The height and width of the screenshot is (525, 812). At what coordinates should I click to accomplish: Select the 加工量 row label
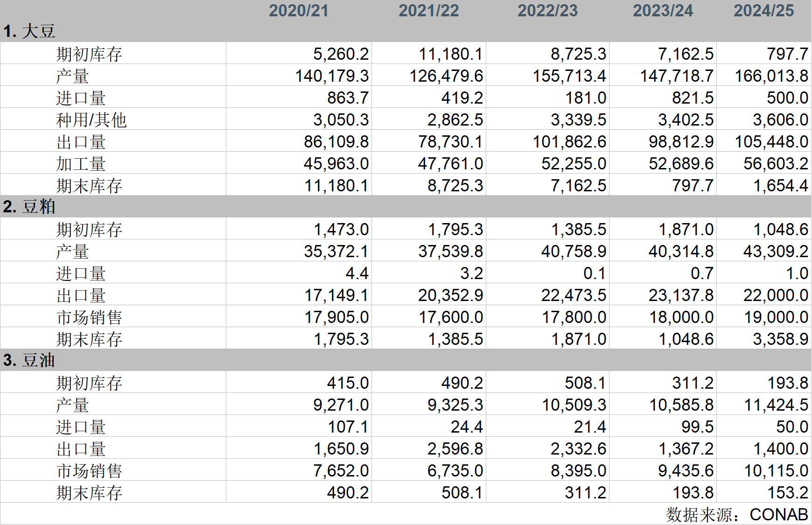pyautogui.click(x=81, y=164)
